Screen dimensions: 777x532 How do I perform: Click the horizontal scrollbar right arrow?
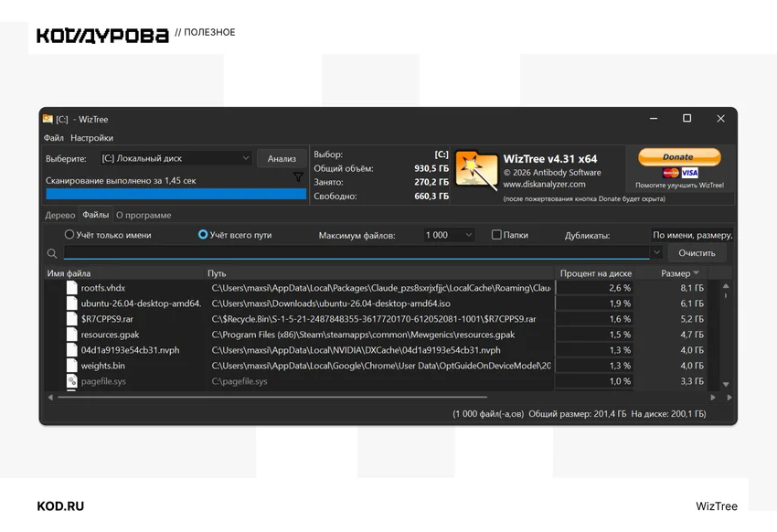(713, 398)
